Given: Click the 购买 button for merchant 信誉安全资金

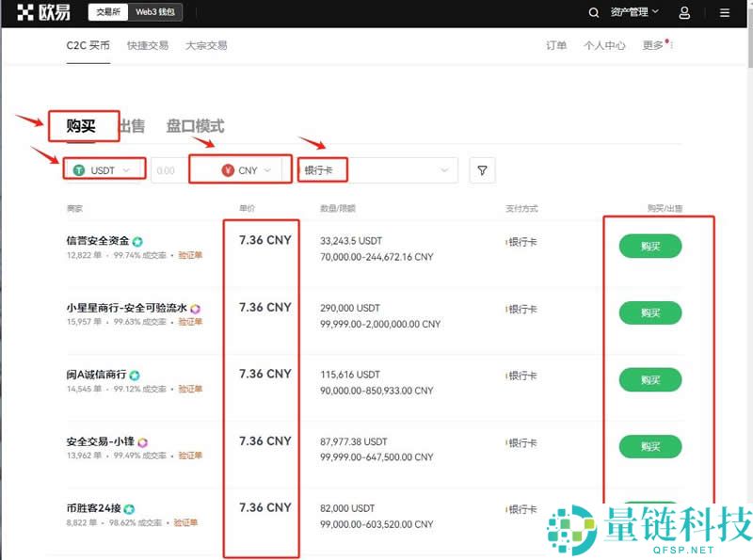Looking at the screenshot, I should 649,245.
